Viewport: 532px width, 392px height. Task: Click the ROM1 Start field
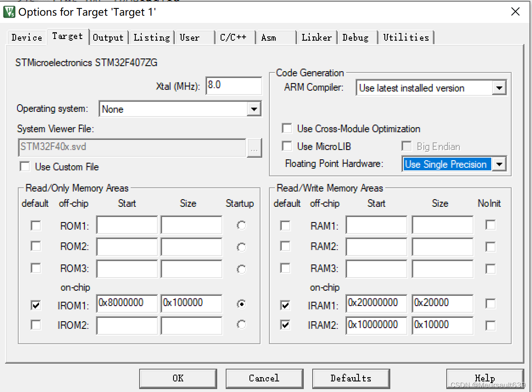(x=127, y=225)
